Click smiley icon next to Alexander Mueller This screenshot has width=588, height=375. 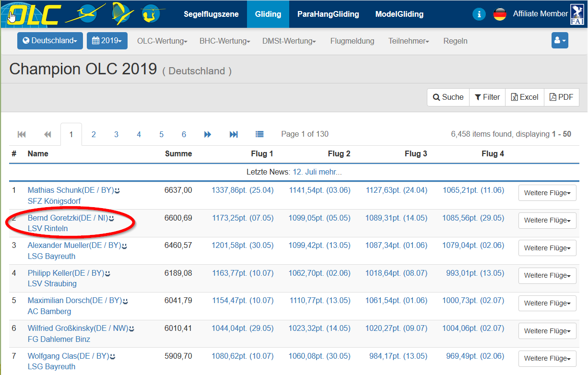coord(124,246)
